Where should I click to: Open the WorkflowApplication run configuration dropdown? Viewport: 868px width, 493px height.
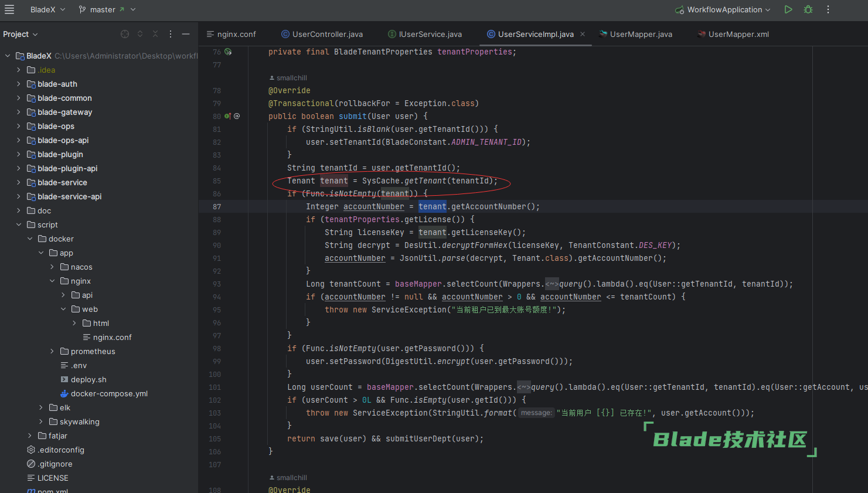coord(723,9)
